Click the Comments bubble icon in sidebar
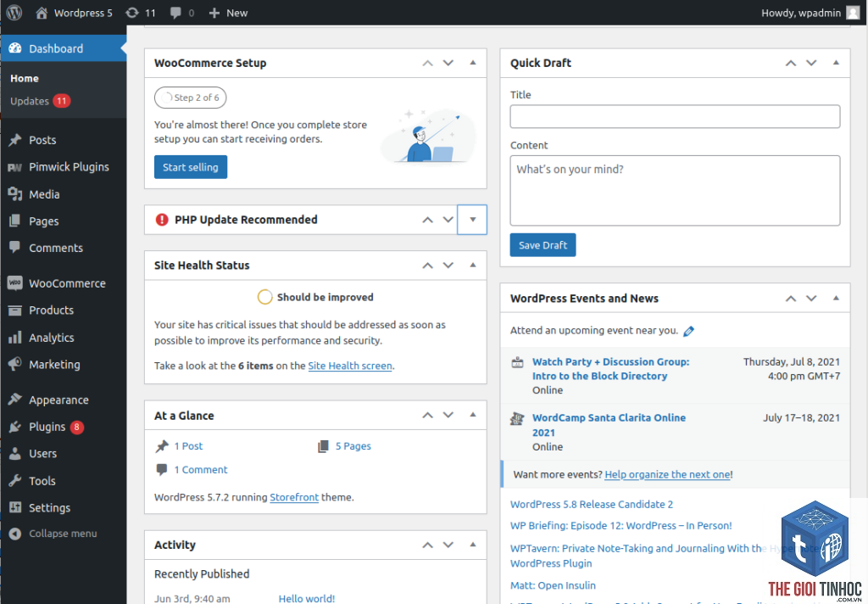The image size is (868, 604). (15, 248)
